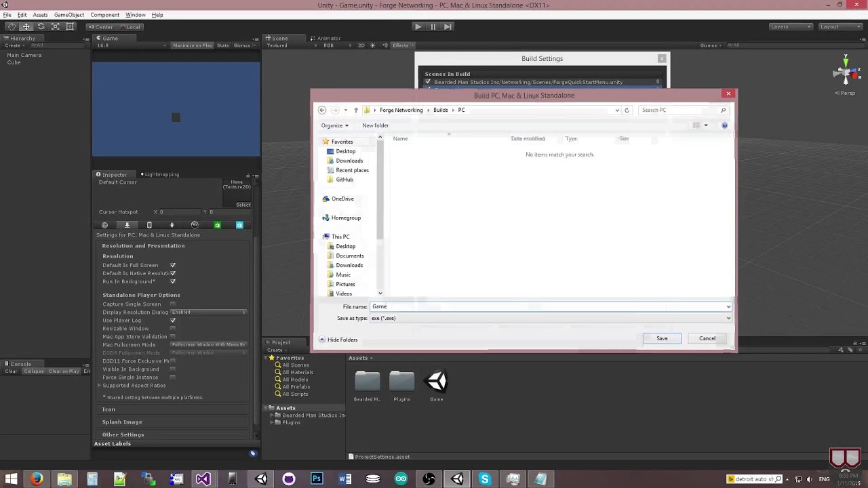Viewport: 868px width, 488px height.
Task: Open the iOS phone platform settings tab
Action: (149, 225)
